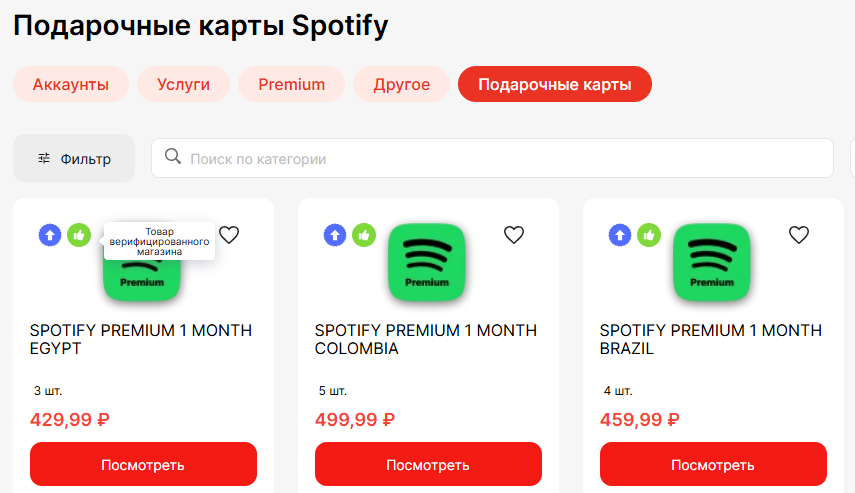The height and width of the screenshot is (493, 855).
Task: Click the search magnifier icon
Action: point(173,157)
